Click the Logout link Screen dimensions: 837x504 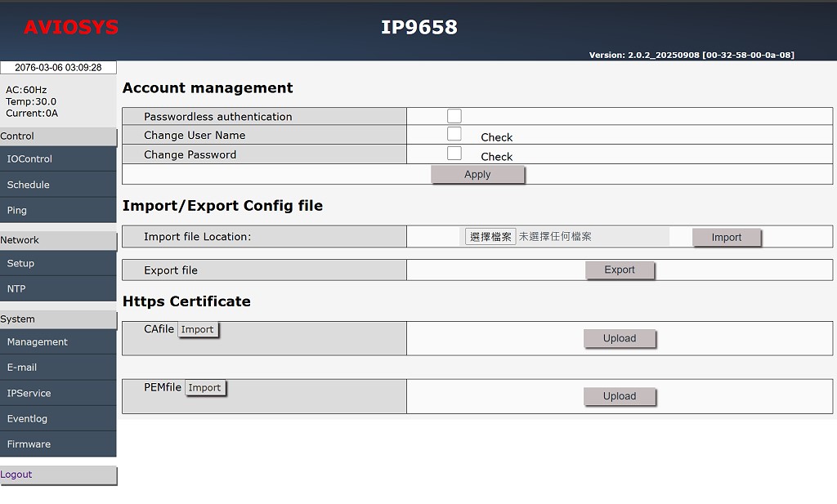click(16, 475)
